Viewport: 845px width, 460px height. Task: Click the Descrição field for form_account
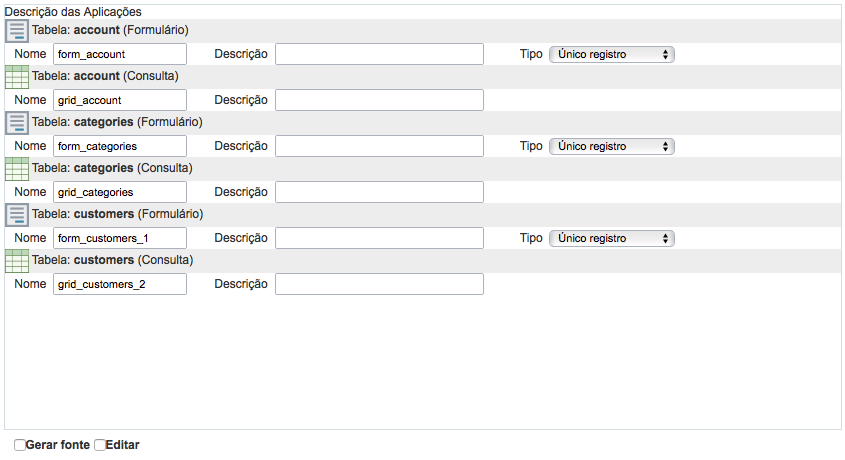click(x=379, y=54)
